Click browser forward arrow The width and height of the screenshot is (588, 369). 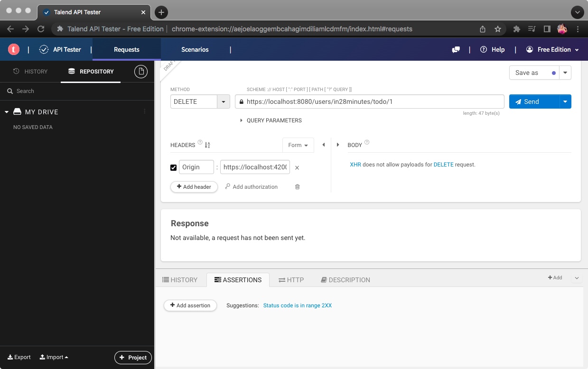(26, 29)
